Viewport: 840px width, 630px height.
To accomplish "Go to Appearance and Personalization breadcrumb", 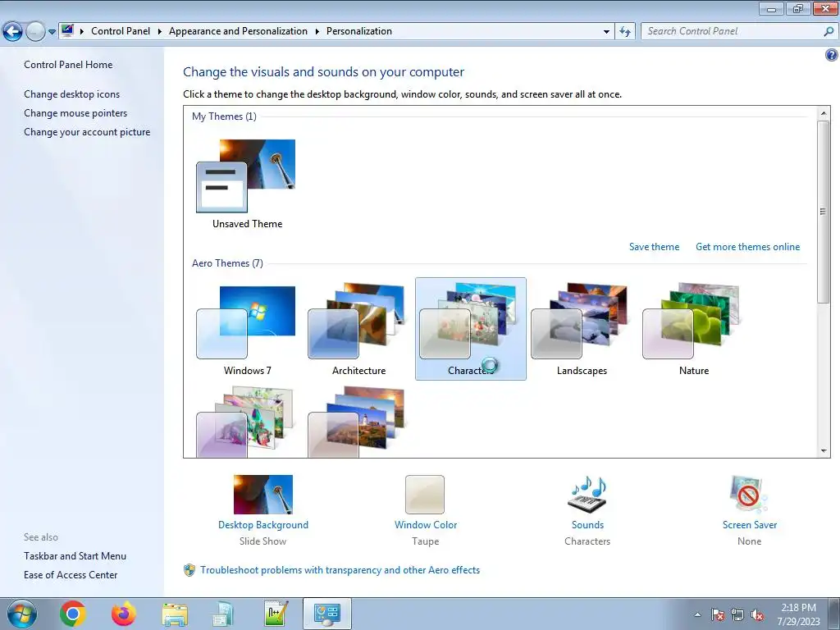I will 239,31.
